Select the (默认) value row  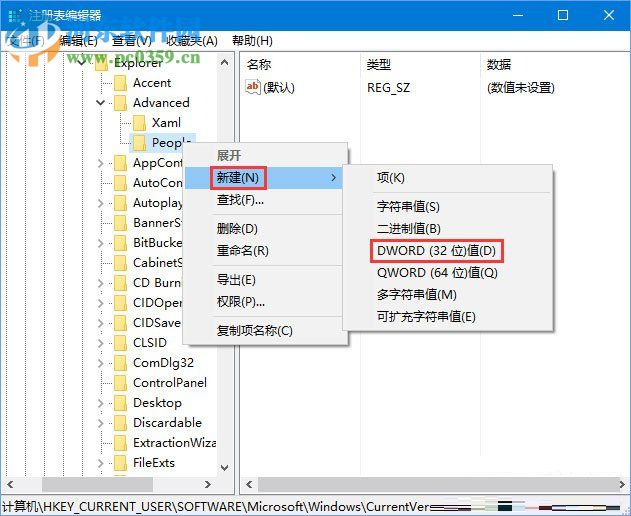pyautogui.click(x=278, y=88)
